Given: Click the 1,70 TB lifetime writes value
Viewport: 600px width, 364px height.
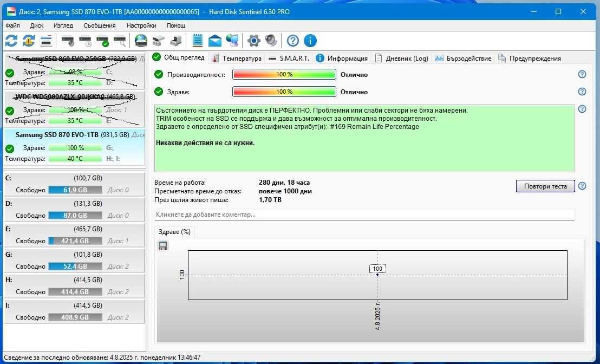Looking at the screenshot, I should [x=270, y=199].
